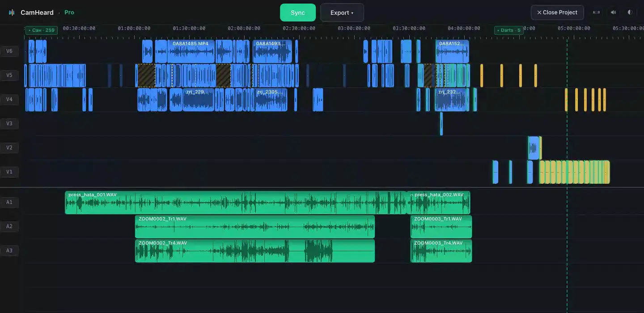Image resolution: width=644 pixels, height=313 pixels.
Task: Select the Сан 259 timeline marker
Action: pos(42,30)
